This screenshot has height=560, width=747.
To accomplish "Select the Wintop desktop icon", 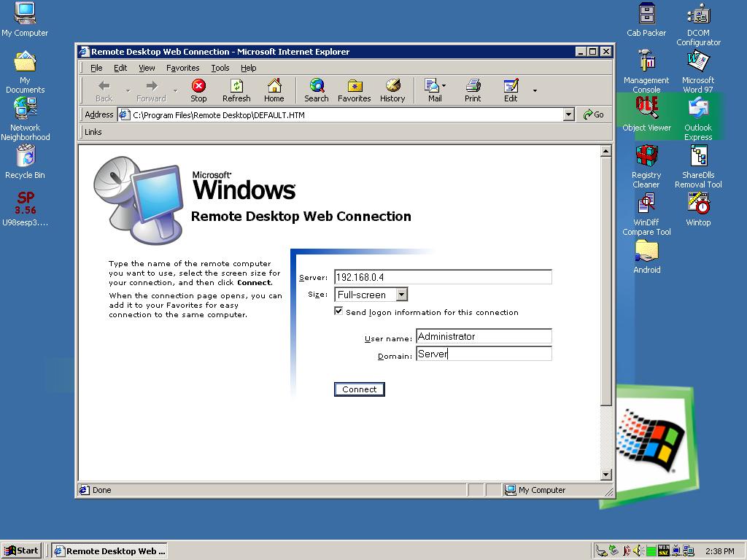I will coord(698,209).
